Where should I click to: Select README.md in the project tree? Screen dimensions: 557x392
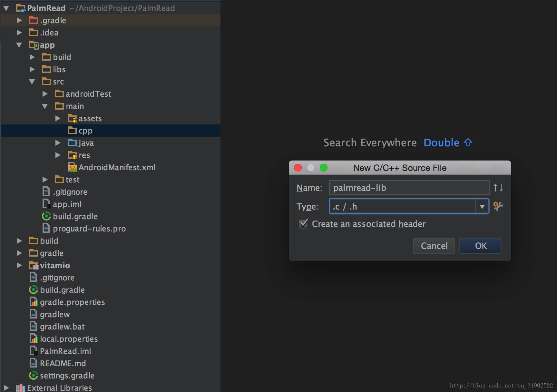[x=63, y=363]
